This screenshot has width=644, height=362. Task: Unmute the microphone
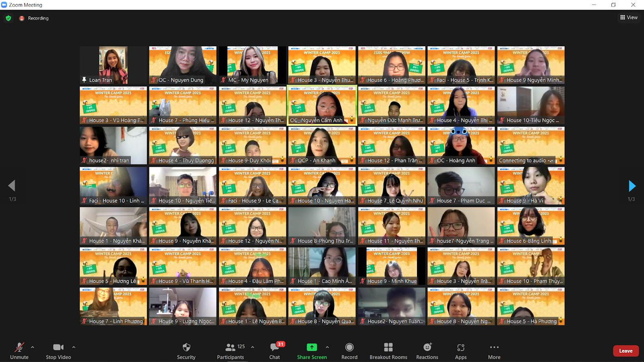[19, 351]
